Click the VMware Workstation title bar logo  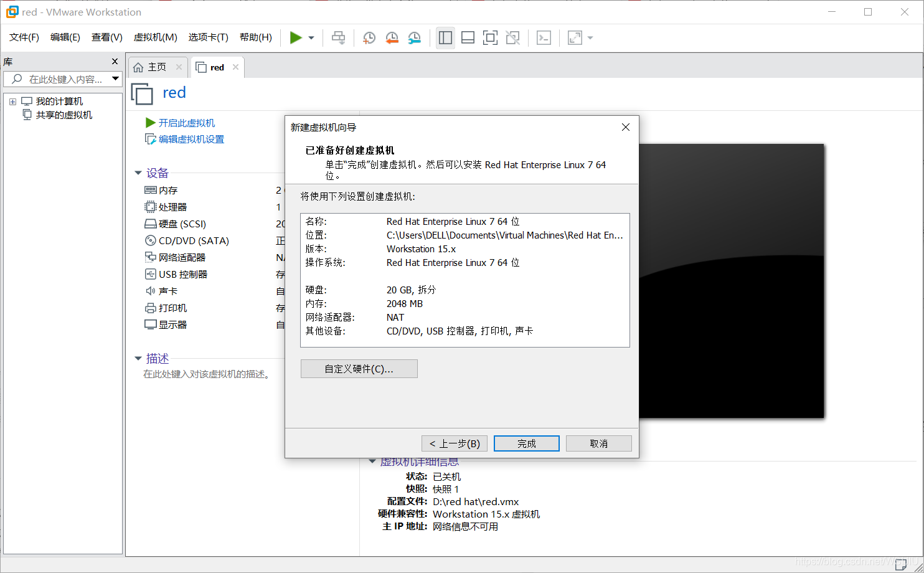pos(12,12)
